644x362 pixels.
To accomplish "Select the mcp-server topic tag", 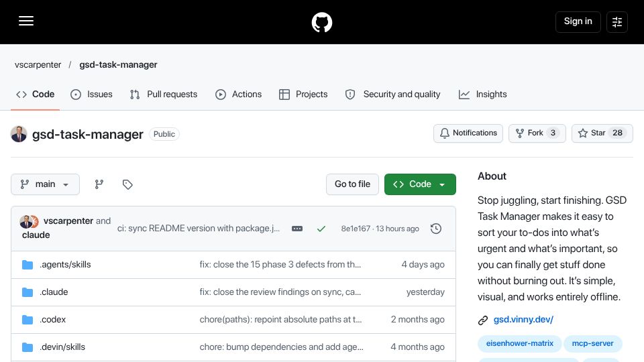I will pyautogui.click(x=592, y=343).
